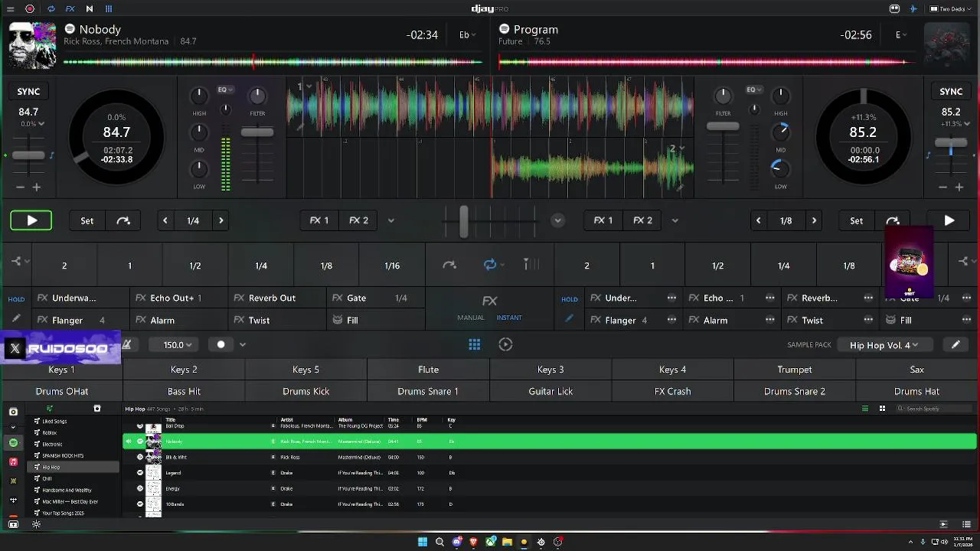Open left deck key Eb dropdown

(467, 35)
